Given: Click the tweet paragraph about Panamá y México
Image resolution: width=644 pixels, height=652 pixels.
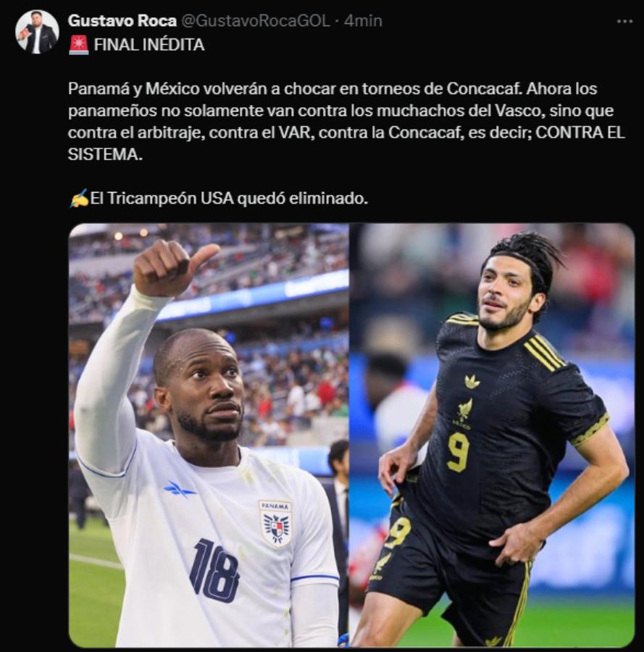Looking at the screenshot, I should [346, 122].
